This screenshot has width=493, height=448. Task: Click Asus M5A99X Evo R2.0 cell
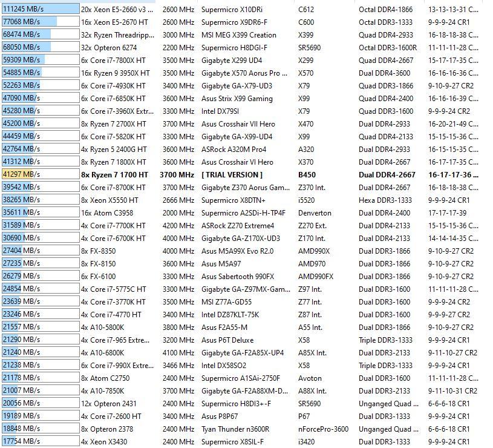coord(237,251)
